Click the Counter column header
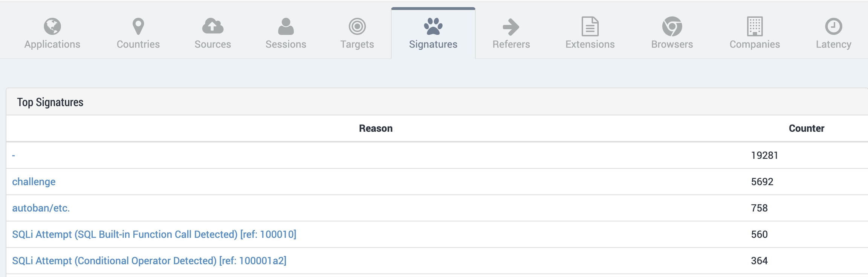Viewport: 868px width, 277px height. click(807, 129)
